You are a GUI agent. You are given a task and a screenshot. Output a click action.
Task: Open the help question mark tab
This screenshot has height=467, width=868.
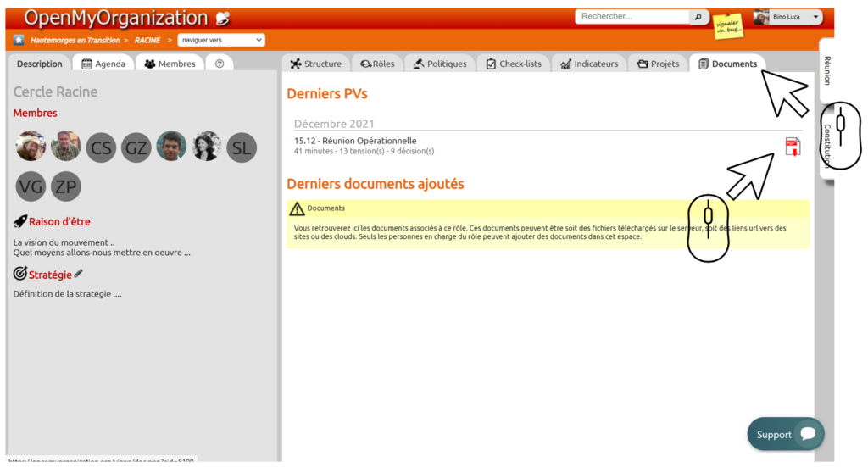point(220,64)
